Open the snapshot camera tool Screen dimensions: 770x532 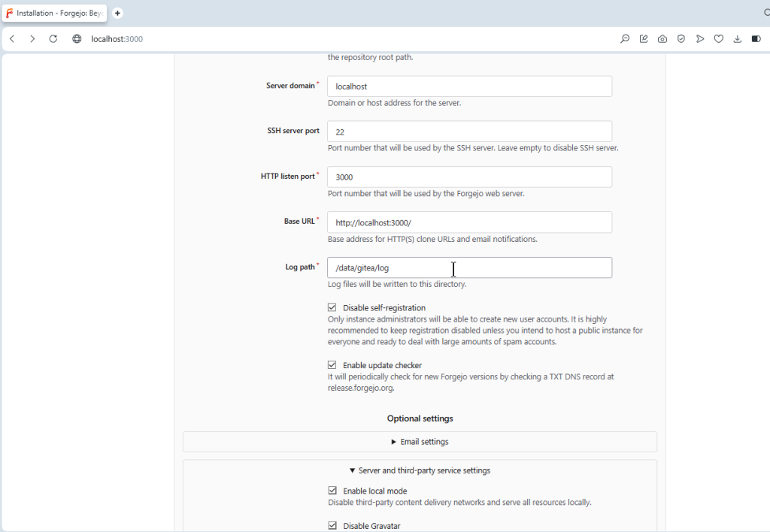662,39
